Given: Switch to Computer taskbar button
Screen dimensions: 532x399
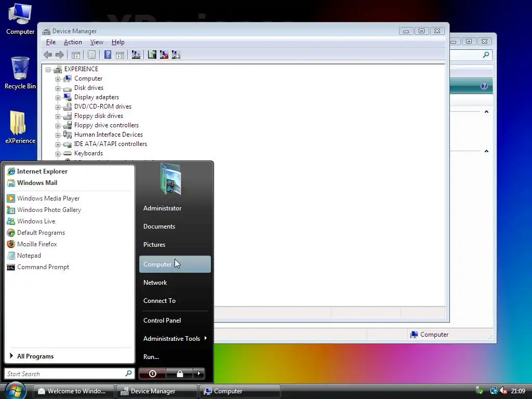Looking at the screenshot, I should [240, 391].
